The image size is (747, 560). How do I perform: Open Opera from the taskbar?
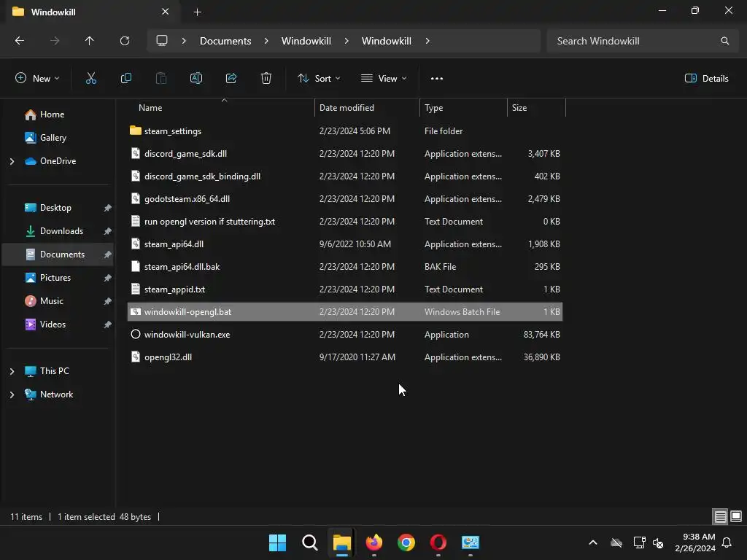point(438,542)
